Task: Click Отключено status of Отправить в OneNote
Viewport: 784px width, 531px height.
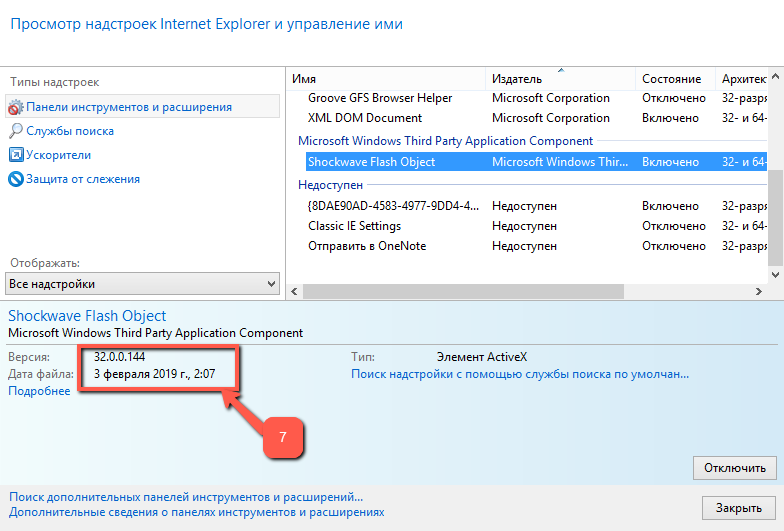Action: (x=674, y=246)
